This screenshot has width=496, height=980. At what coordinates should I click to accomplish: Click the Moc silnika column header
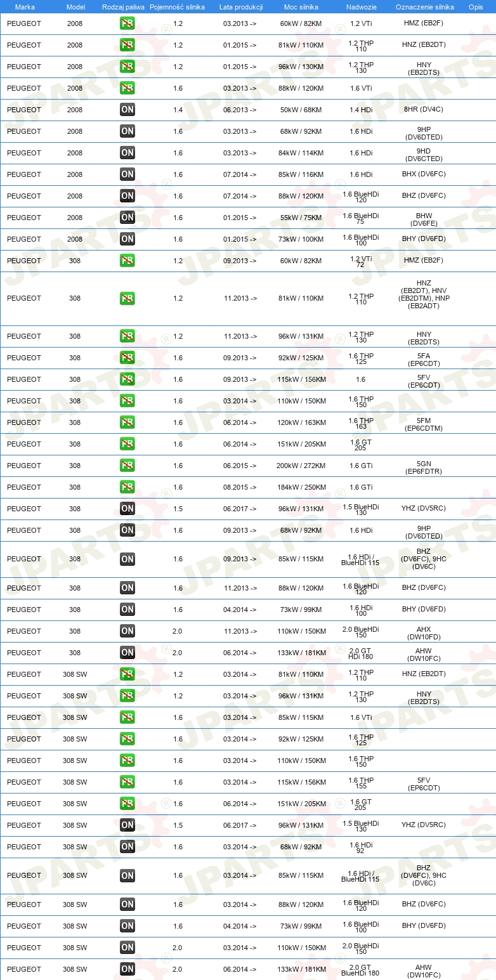tap(302, 6)
